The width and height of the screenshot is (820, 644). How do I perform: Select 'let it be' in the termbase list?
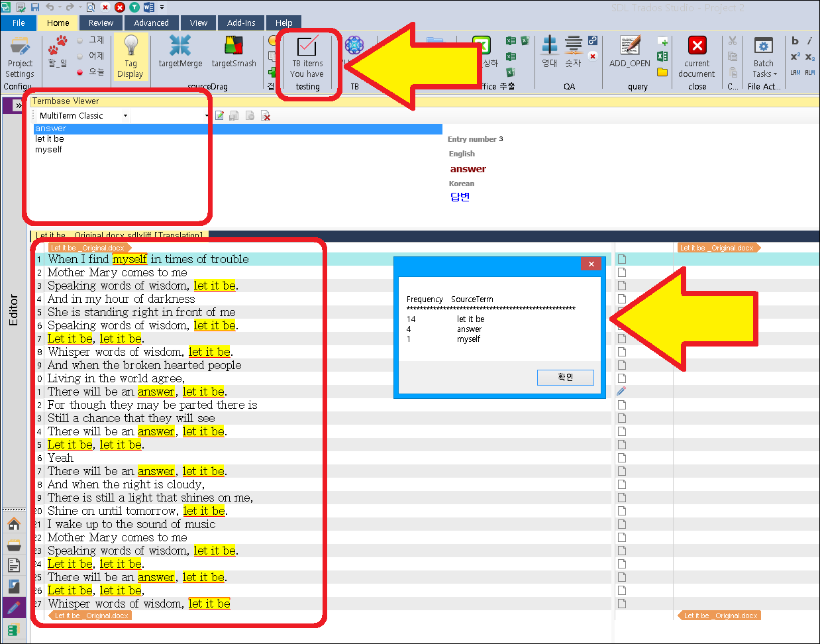tap(50, 139)
